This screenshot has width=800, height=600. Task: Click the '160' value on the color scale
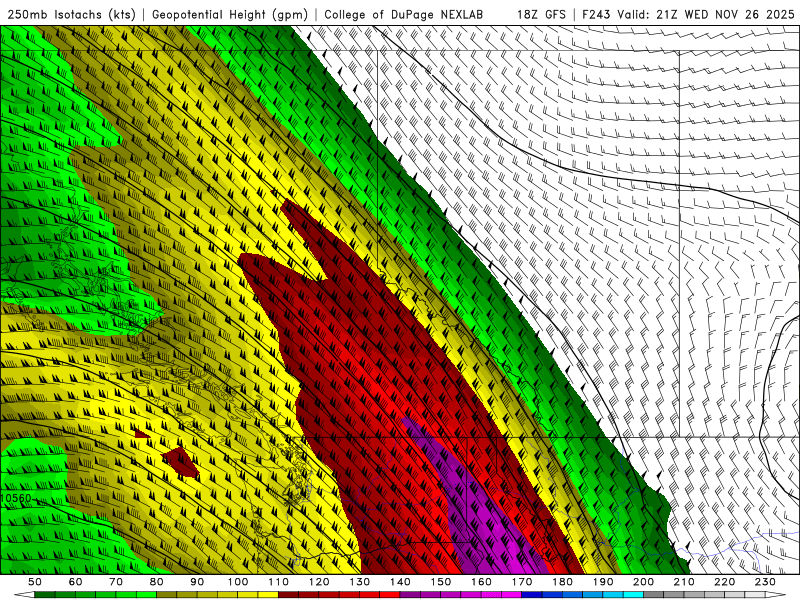pos(481,582)
